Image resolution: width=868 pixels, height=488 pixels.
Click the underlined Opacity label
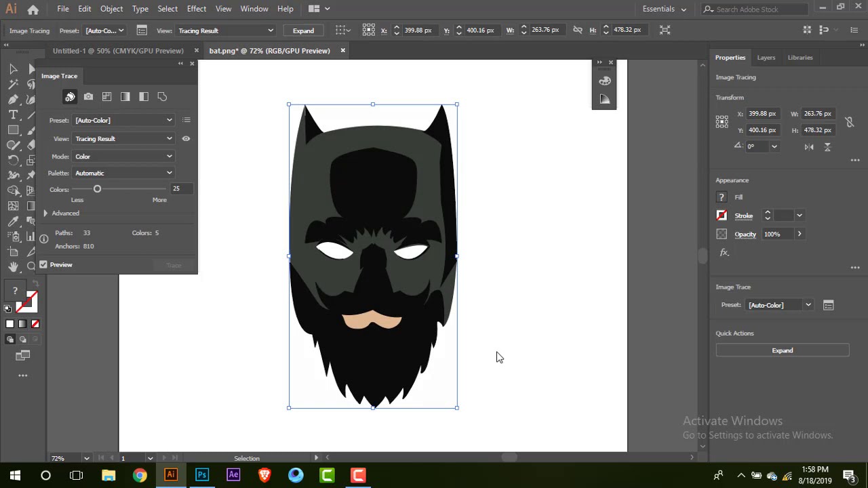(745, 235)
